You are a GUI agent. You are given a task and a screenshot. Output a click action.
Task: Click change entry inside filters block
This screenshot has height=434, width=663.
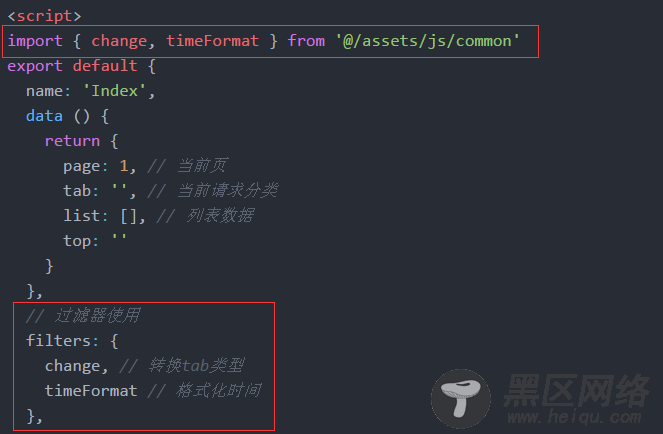(x=72, y=365)
